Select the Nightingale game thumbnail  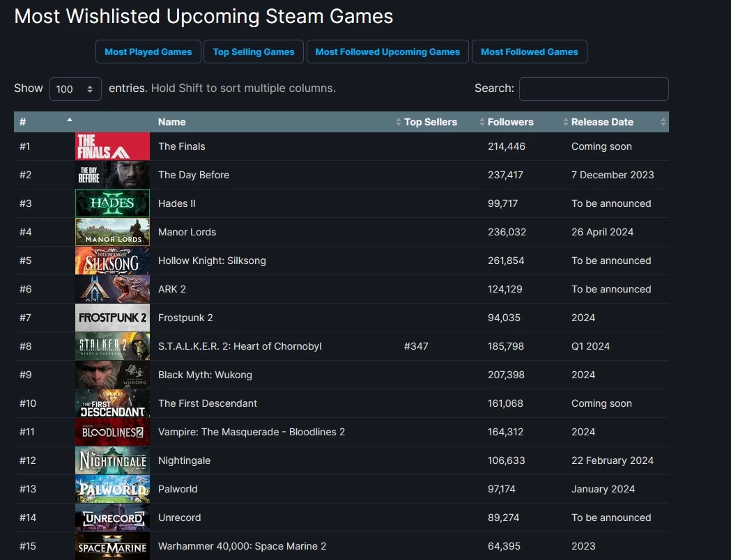pyautogui.click(x=112, y=460)
